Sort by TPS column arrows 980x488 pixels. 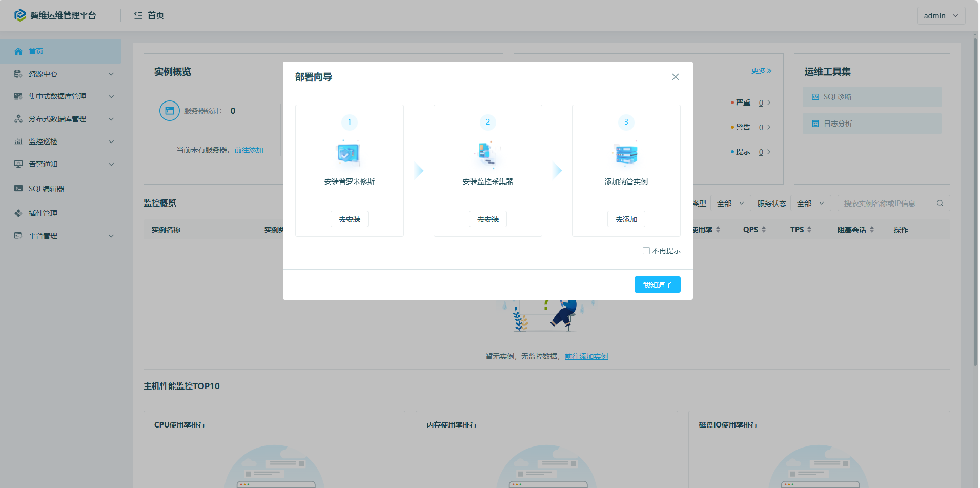pyautogui.click(x=809, y=230)
